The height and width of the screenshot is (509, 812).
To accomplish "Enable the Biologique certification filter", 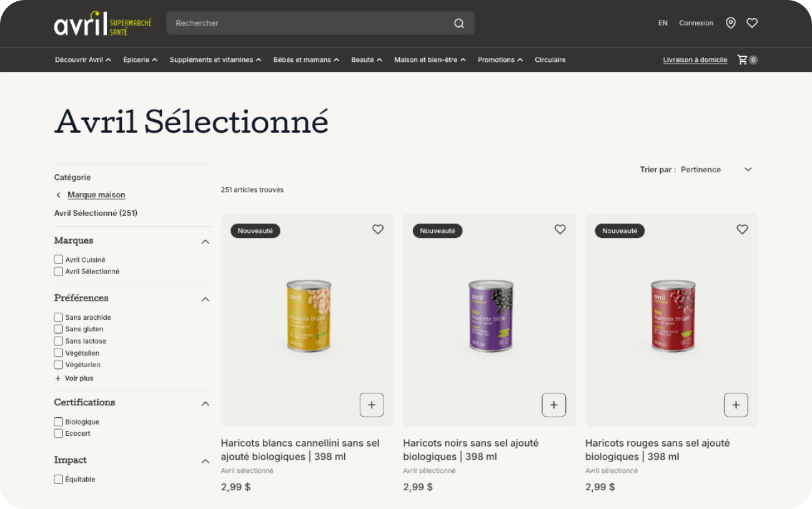I will point(59,422).
